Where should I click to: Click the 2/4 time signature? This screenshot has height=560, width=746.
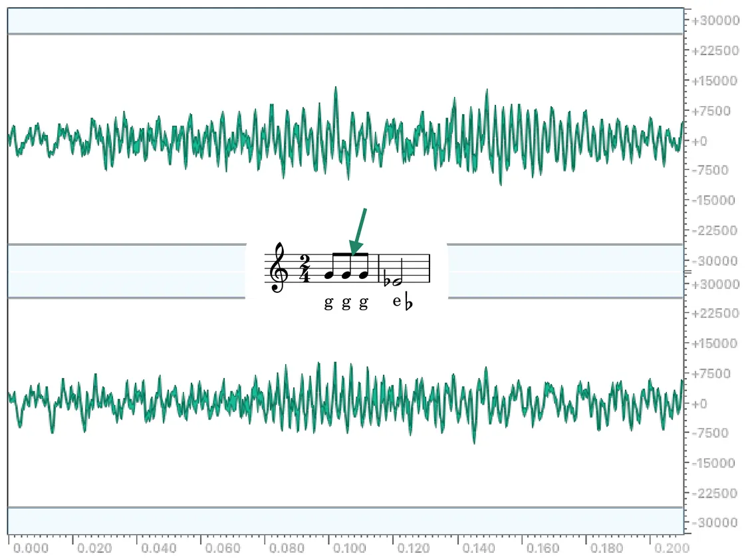coord(305,268)
